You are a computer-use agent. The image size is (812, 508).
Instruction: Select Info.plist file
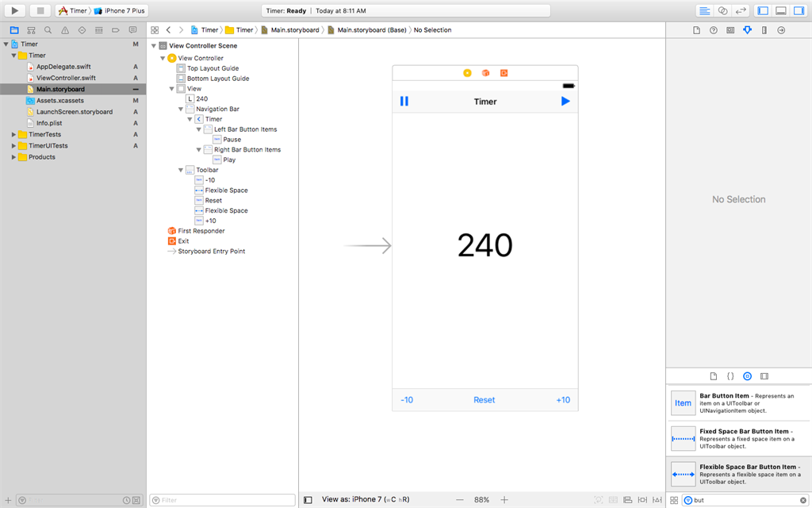tap(48, 123)
